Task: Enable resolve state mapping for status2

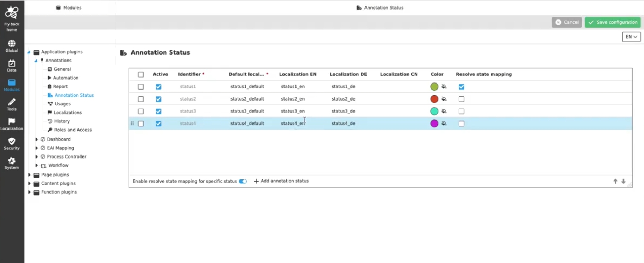Action: [462, 99]
